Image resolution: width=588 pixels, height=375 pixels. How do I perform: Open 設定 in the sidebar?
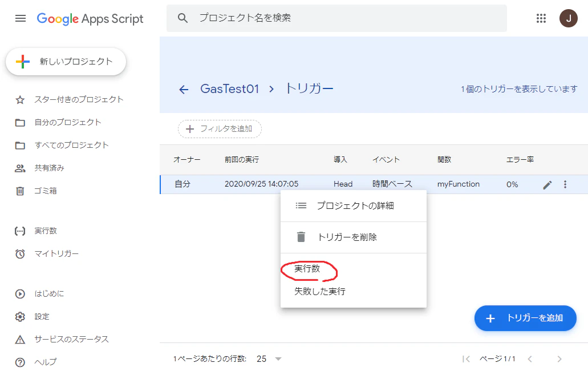42,316
